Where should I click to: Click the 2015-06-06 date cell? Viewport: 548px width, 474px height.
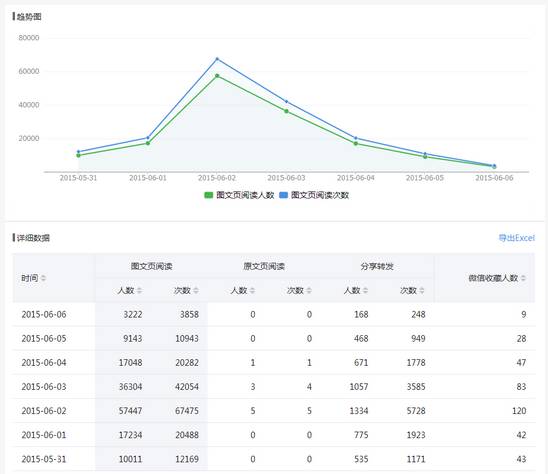coord(44,314)
